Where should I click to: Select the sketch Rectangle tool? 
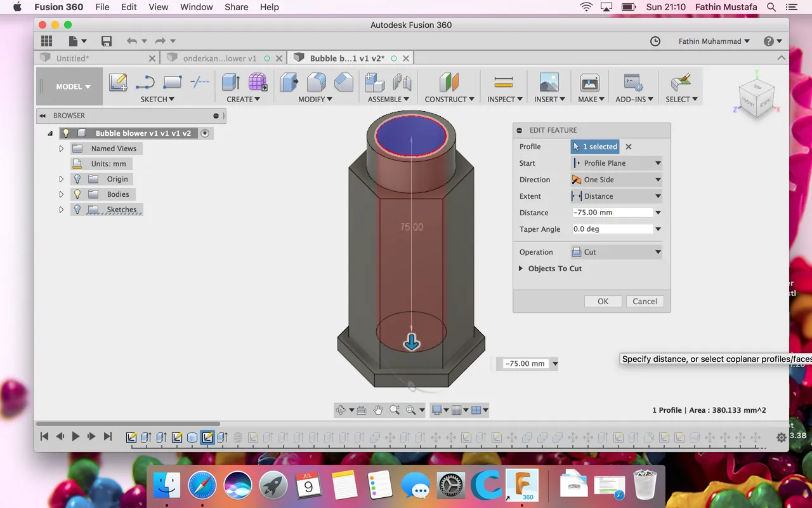tap(173, 82)
